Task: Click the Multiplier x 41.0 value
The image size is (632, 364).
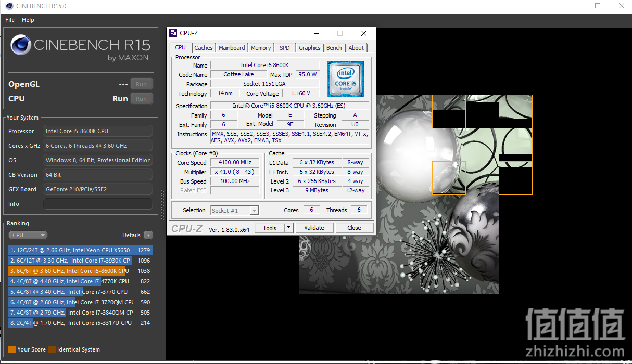Action: tap(235, 172)
